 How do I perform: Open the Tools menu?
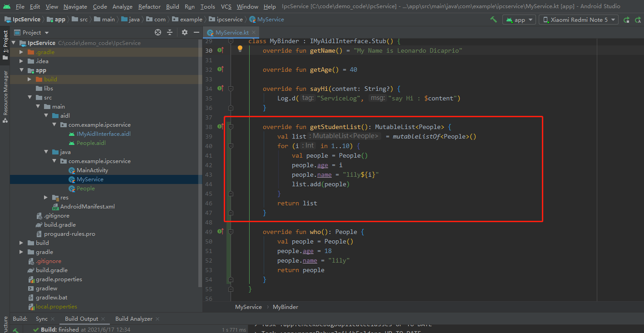207,6
